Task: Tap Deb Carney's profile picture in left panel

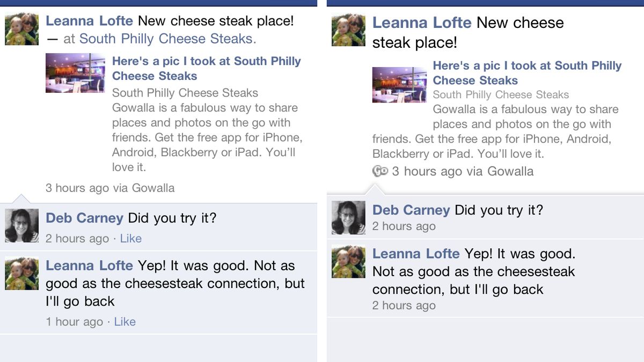Action: tap(22, 226)
